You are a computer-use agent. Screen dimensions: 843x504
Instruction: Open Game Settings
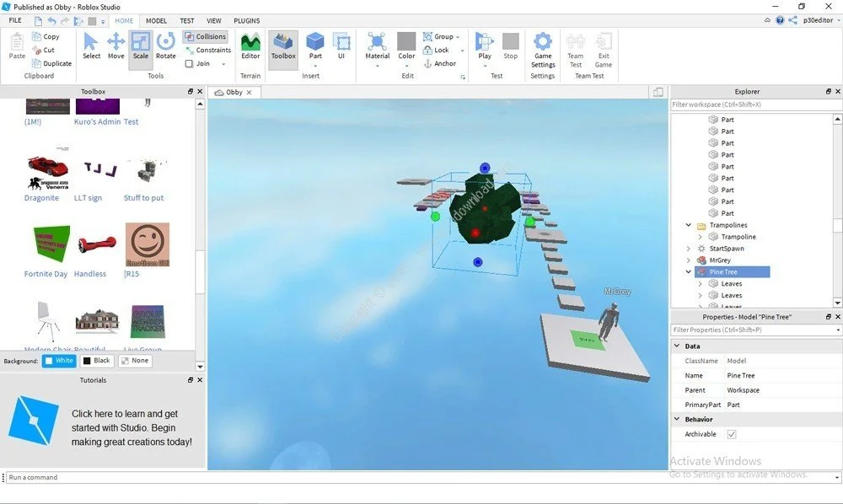point(543,50)
